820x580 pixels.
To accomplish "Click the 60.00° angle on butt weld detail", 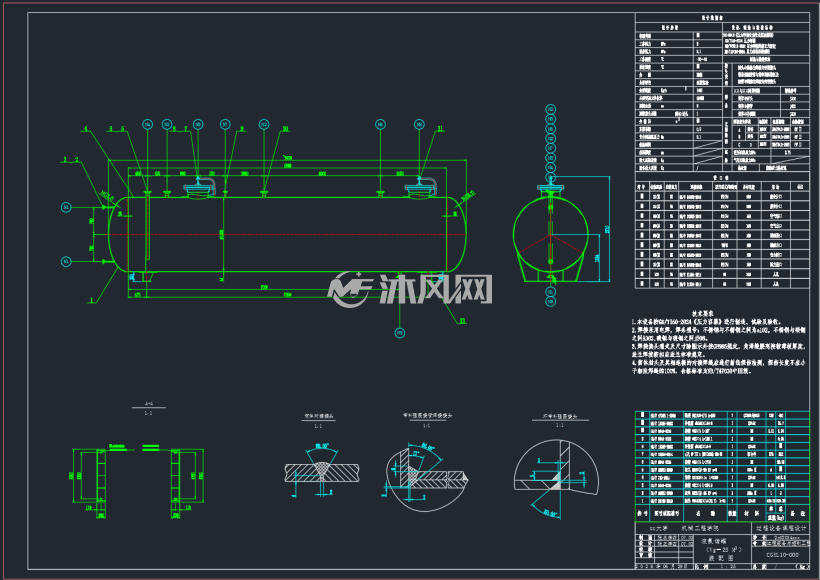I will tap(322, 446).
